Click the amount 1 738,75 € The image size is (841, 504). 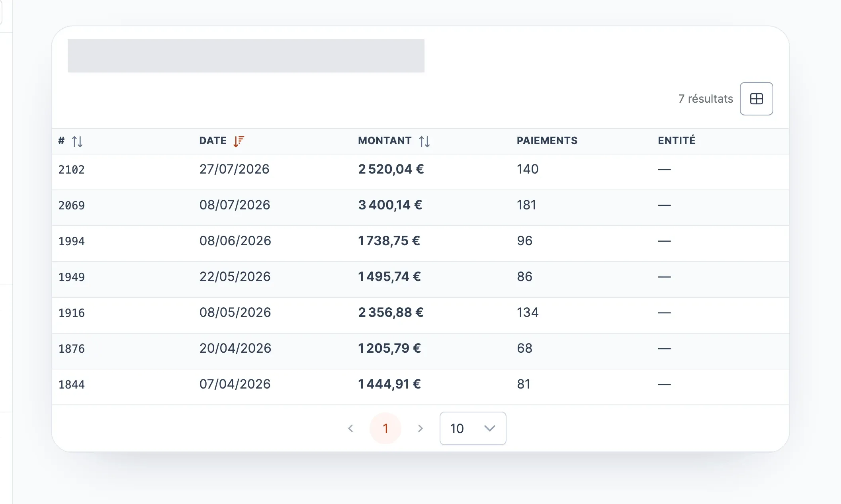(x=389, y=241)
